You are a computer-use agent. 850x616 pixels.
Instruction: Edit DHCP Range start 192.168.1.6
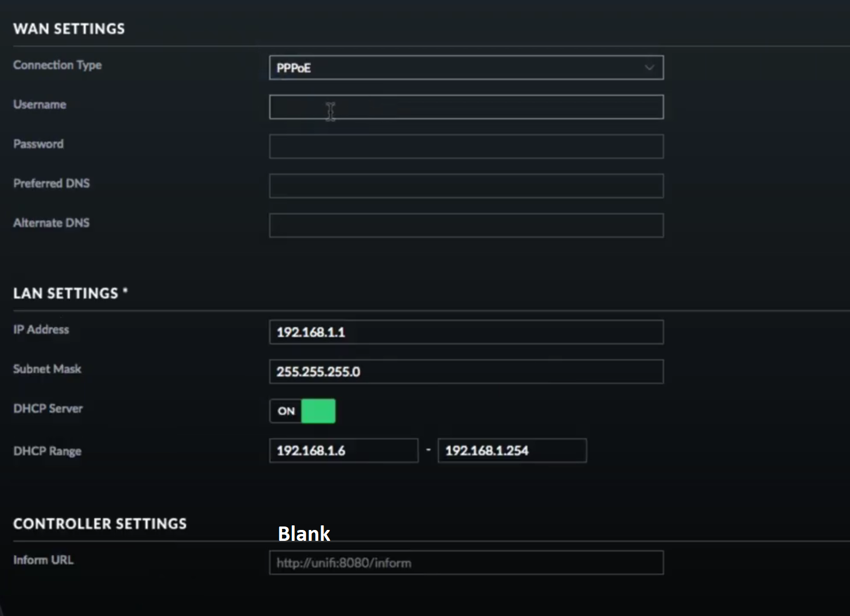pyautogui.click(x=343, y=451)
